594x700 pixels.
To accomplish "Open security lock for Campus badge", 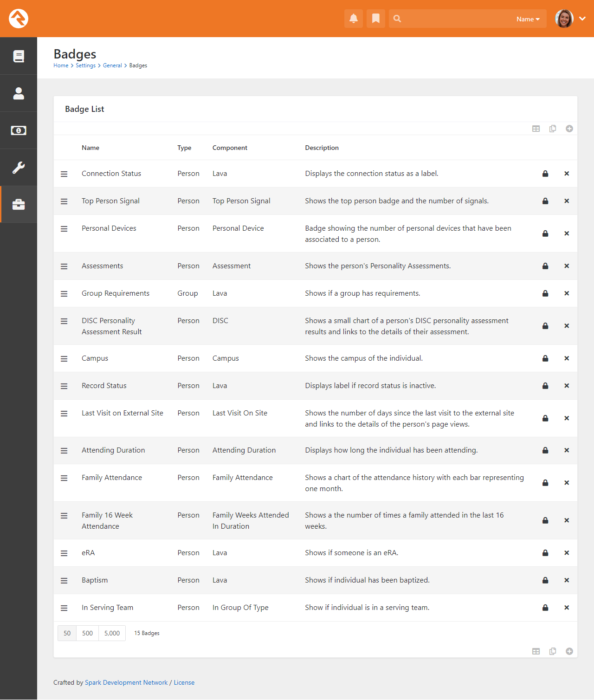I will (x=545, y=358).
